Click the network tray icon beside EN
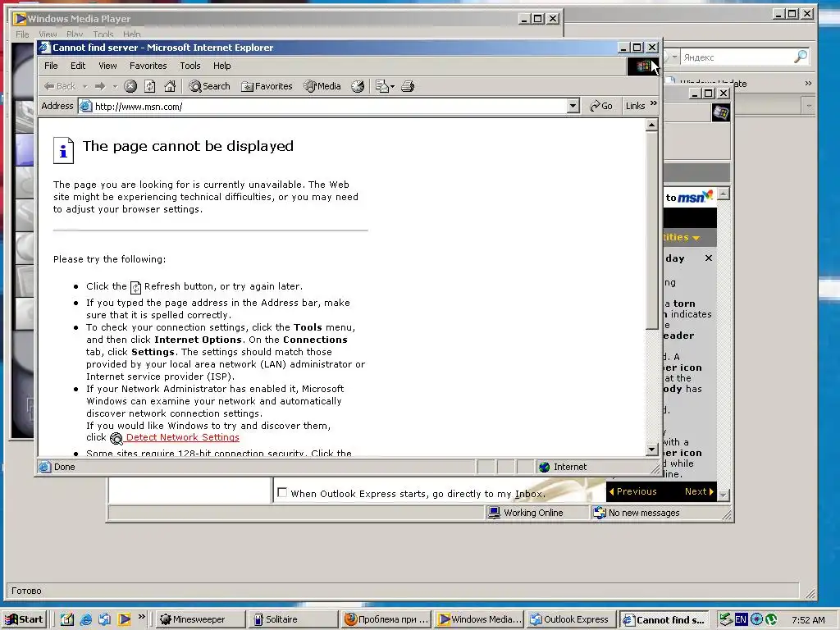The height and width of the screenshot is (630, 840). pyautogui.click(x=726, y=619)
